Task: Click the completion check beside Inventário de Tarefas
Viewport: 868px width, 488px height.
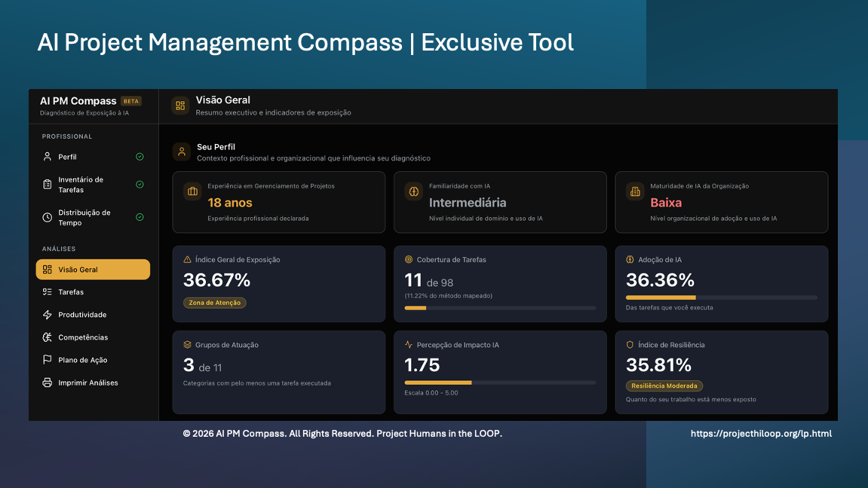Action: (140, 184)
